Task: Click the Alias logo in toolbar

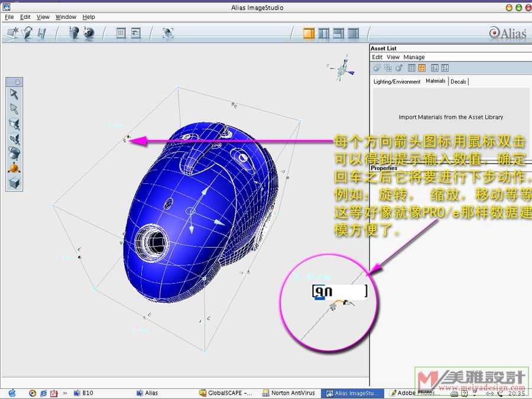Action: tap(508, 33)
